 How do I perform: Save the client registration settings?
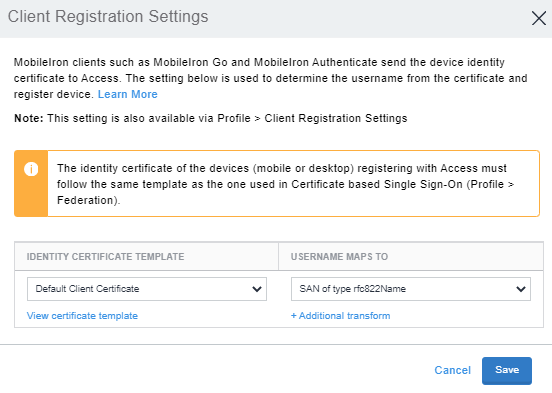pos(507,370)
